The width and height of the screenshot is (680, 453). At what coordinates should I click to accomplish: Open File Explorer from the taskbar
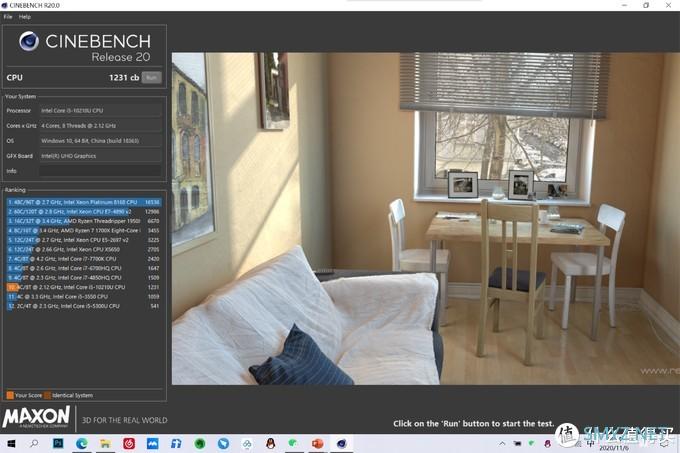pyautogui.click(x=105, y=443)
